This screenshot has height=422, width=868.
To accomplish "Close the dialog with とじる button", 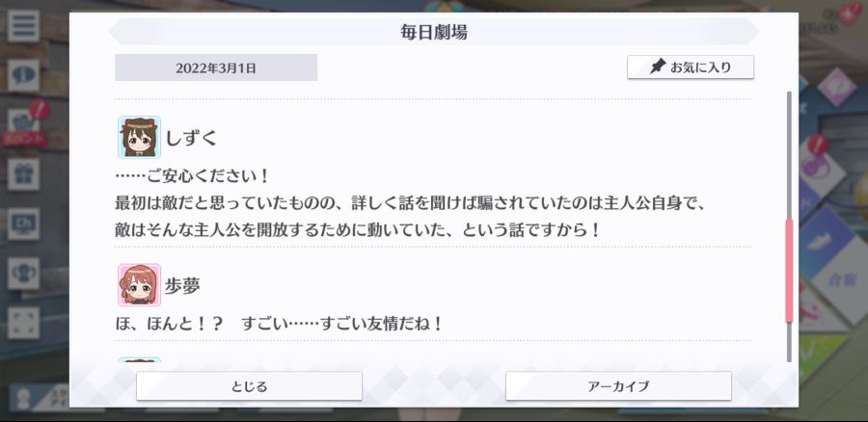I will pos(249,386).
